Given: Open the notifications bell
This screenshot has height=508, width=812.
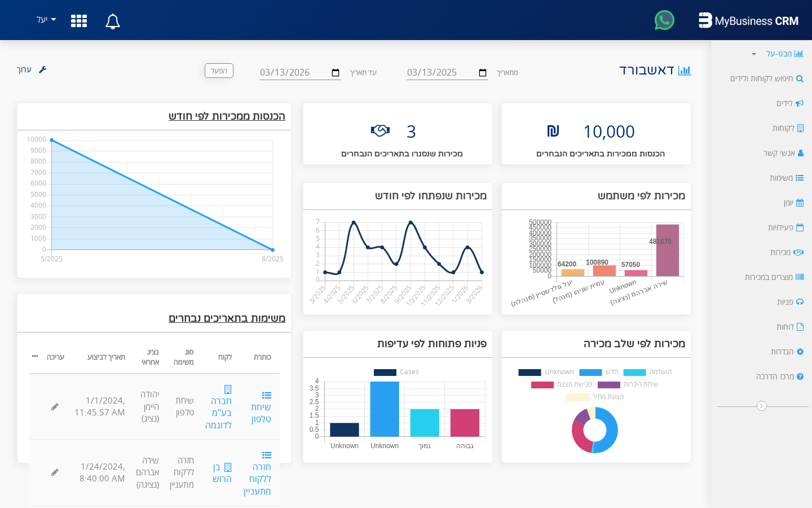Looking at the screenshot, I should click(x=112, y=21).
